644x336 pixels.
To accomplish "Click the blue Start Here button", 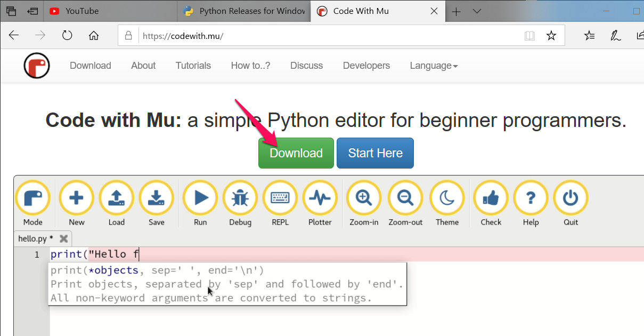I will pos(375,153).
